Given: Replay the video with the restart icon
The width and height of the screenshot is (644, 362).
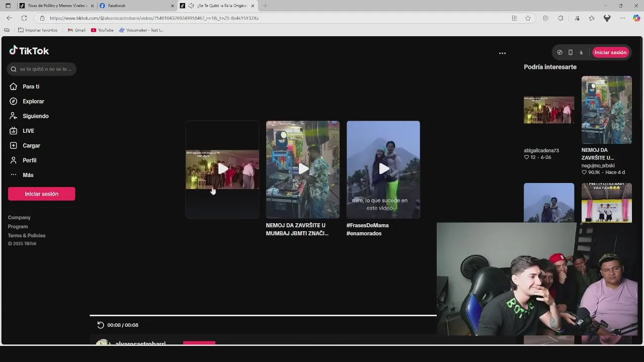Looking at the screenshot, I should coord(101,325).
